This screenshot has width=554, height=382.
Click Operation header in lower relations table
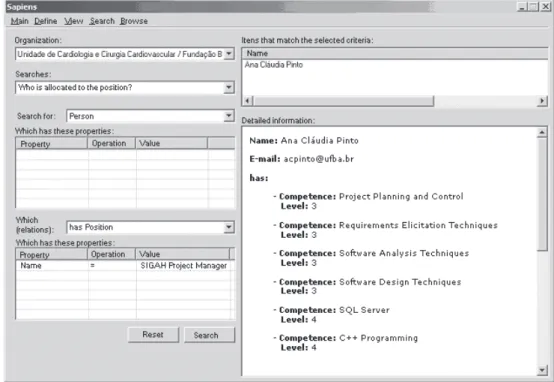tap(112, 254)
